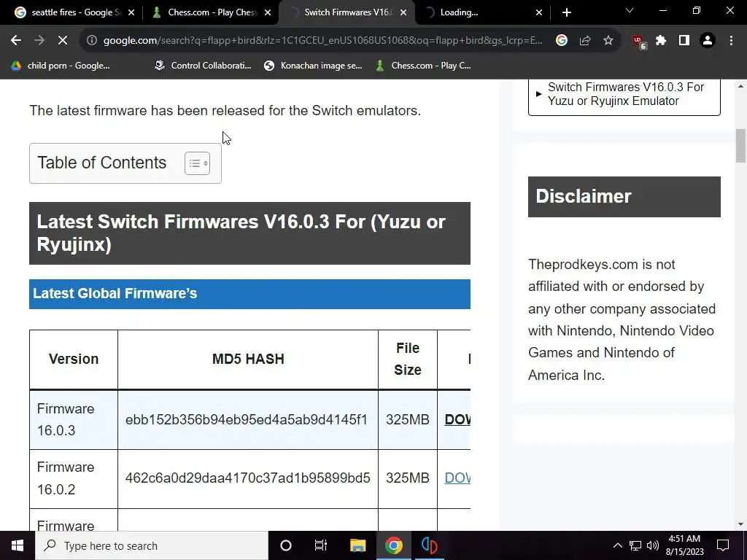
Task: Share this page via the share icon
Action: [585, 41]
